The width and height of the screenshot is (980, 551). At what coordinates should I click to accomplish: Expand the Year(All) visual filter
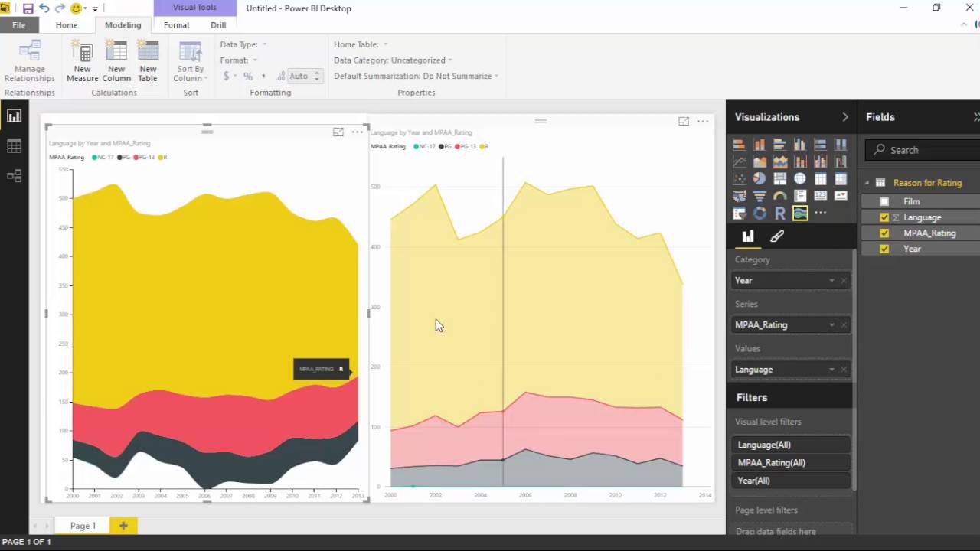pyautogui.click(x=791, y=481)
